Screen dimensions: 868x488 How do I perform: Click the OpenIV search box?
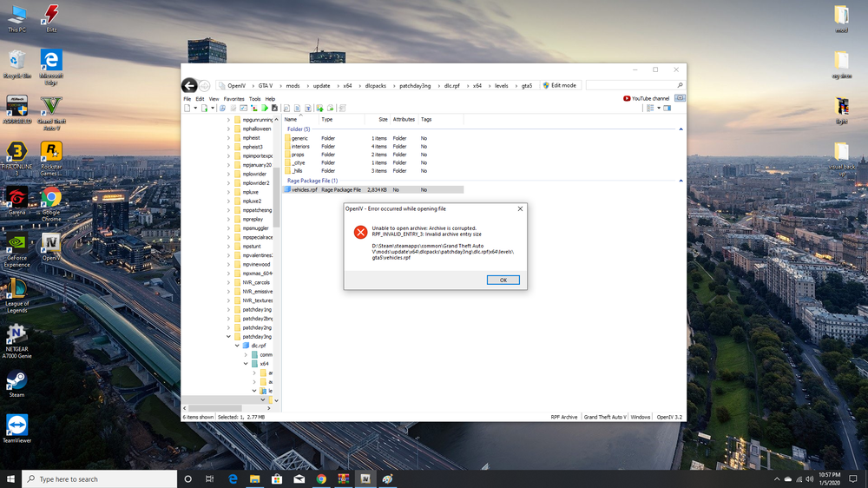[x=631, y=85]
